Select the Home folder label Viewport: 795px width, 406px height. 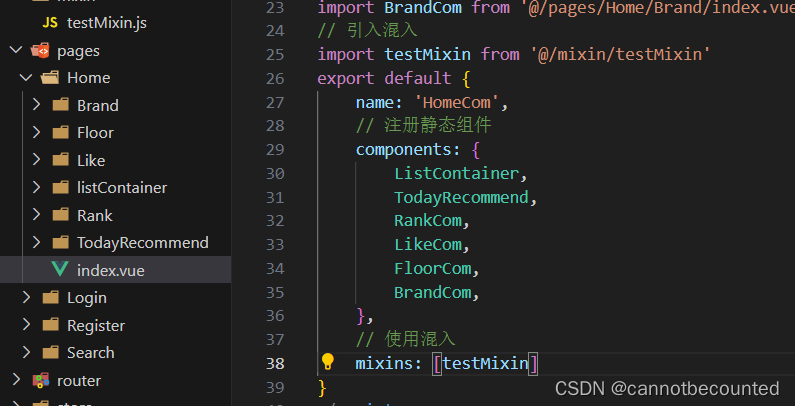click(x=89, y=78)
